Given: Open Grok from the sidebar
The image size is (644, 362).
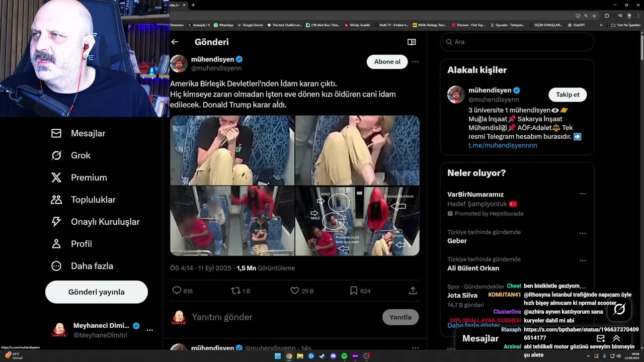Looking at the screenshot, I should click(x=71, y=155).
